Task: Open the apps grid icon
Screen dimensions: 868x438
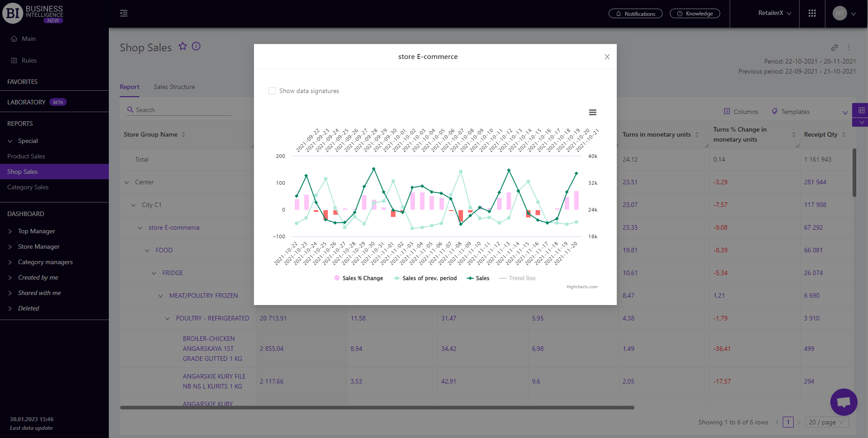Action: click(x=812, y=13)
